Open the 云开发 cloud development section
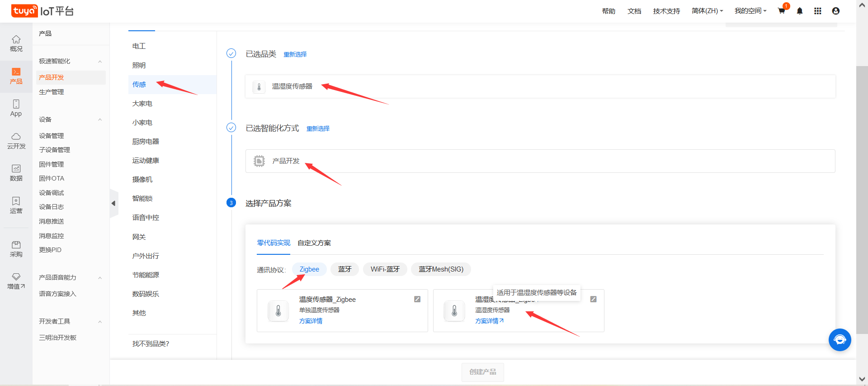 click(x=16, y=141)
